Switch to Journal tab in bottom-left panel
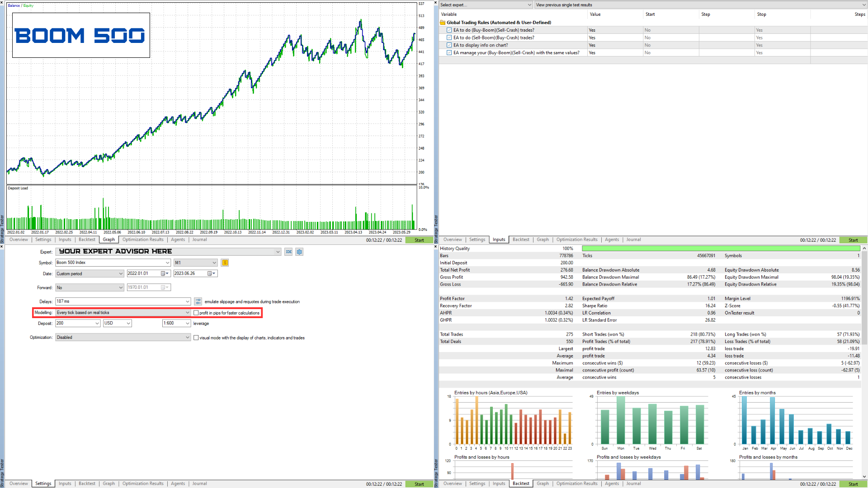The width and height of the screenshot is (868, 488). click(199, 483)
